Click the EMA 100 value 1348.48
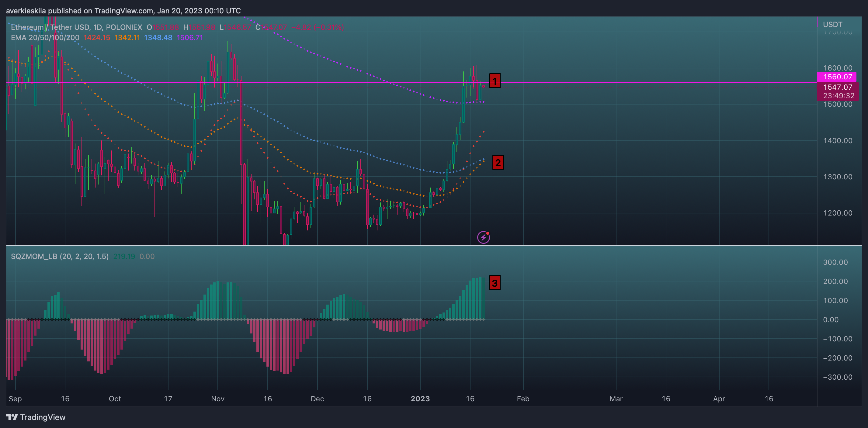The height and width of the screenshot is (428, 868). click(158, 38)
